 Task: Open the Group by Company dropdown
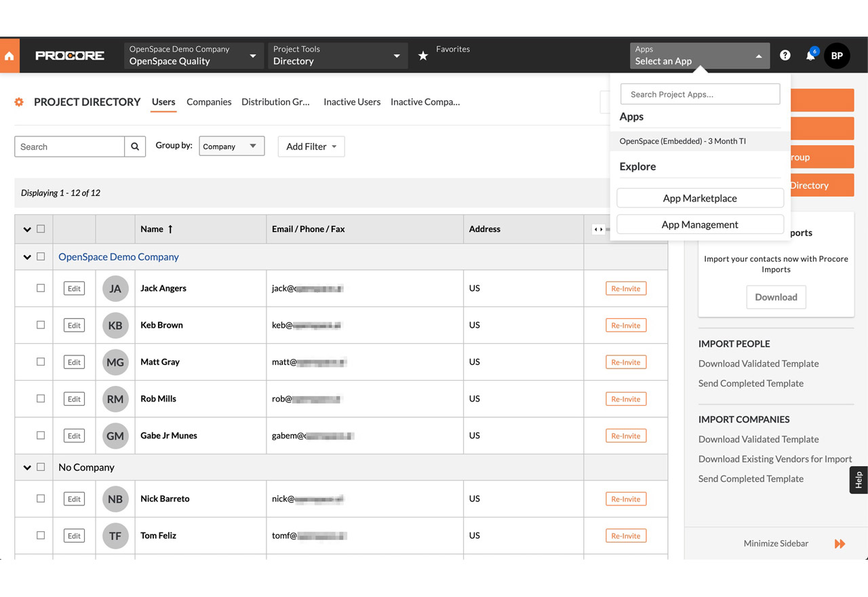point(231,147)
